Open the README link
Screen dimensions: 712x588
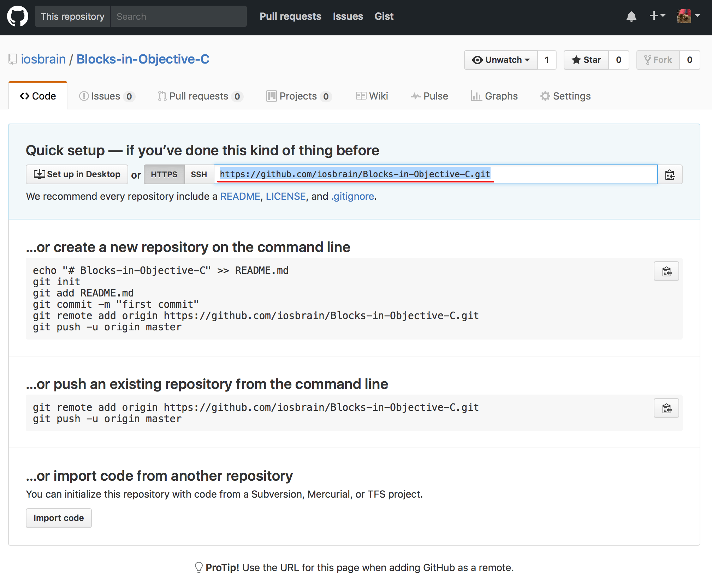[240, 196]
